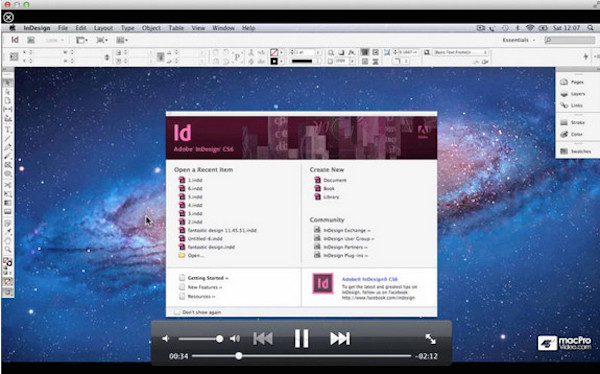The image size is (600, 374).
Task: Select the Type tool in the toolbox
Action: [8, 130]
